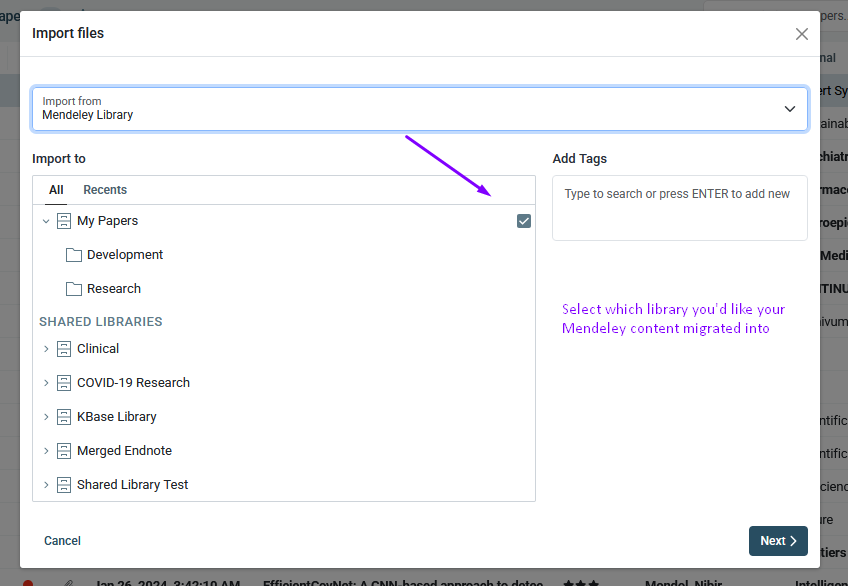Click the Clinical shared library icon
This screenshot has width=848, height=586.
[63, 349]
